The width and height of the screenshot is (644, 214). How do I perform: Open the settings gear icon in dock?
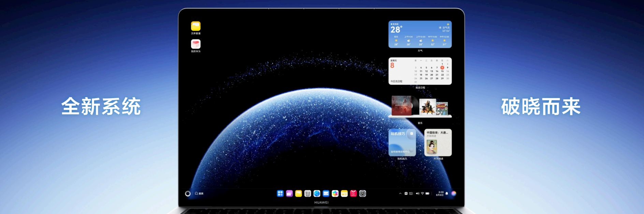tap(363, 194)
